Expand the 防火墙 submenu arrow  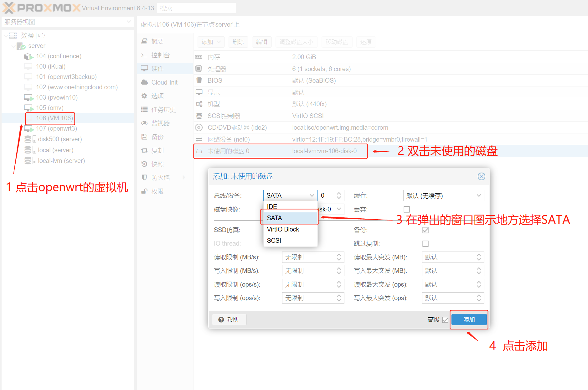tap(184, 178)
